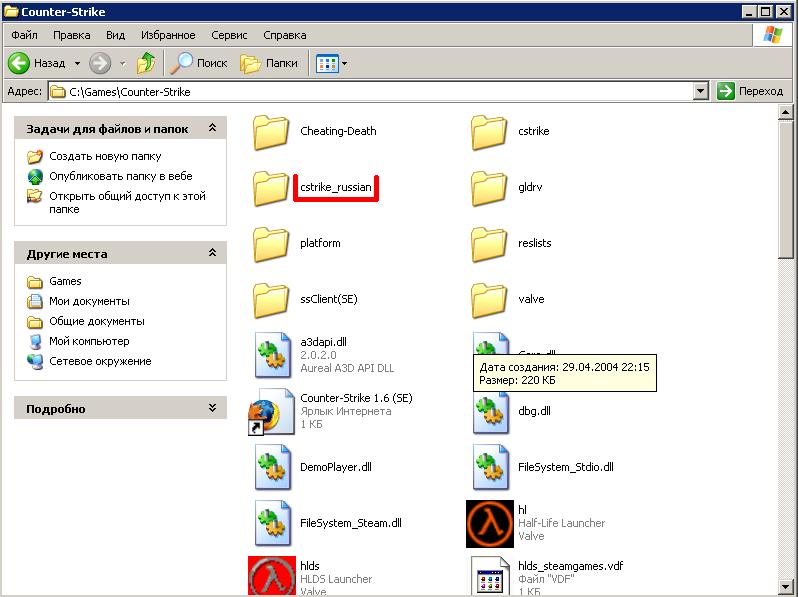The image size is (798, 597).
Task: Open the Правка menu
Action: [x=72, y=35]
